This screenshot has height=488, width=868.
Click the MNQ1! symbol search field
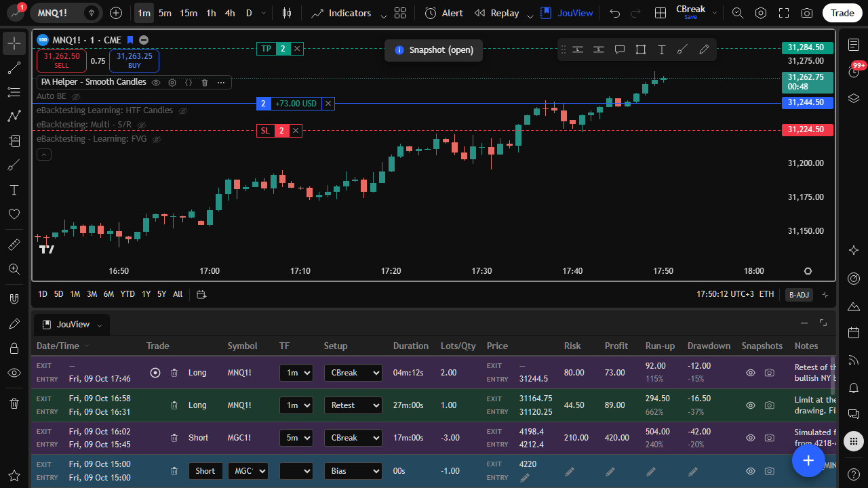(x=66, y=13)
